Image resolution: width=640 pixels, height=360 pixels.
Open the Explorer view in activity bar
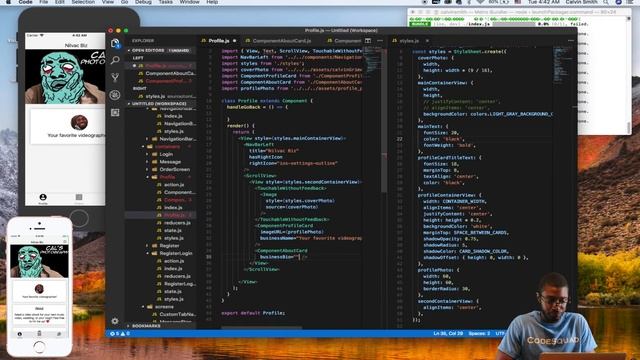[x=115, y=43]
